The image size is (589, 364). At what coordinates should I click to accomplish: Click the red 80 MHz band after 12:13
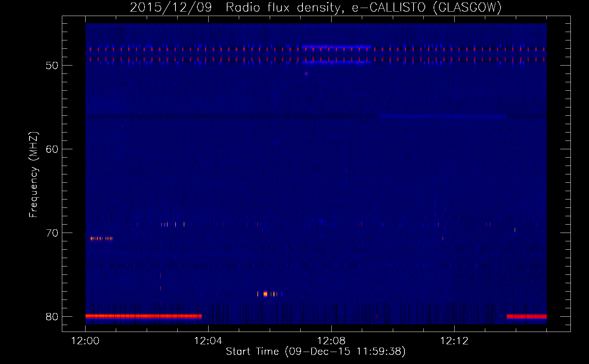[526, 316]
